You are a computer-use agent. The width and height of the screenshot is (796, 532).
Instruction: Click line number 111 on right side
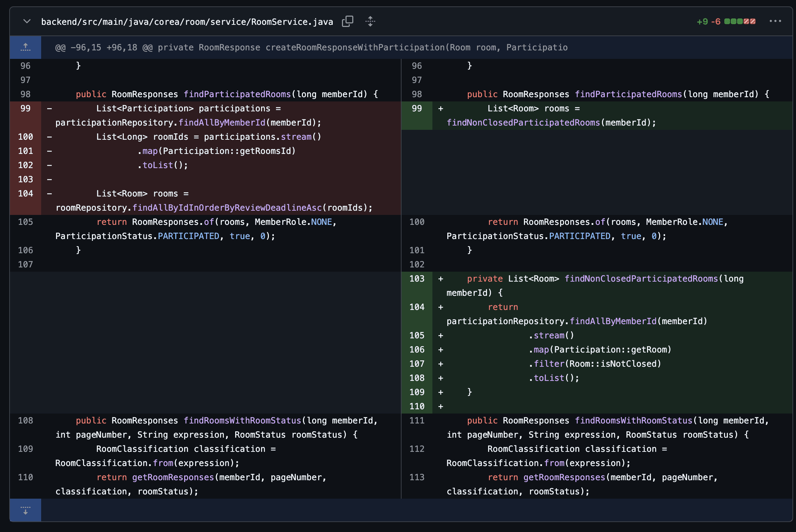pos(416,421)
